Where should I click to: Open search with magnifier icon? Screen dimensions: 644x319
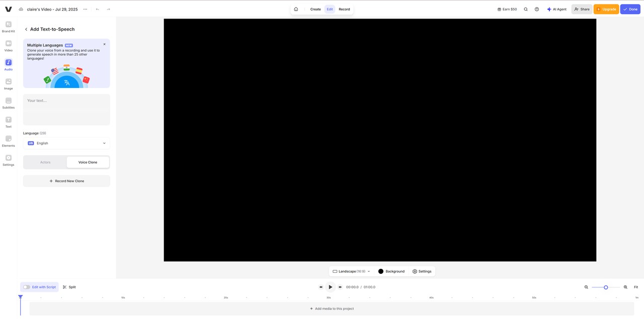[526, 9]
